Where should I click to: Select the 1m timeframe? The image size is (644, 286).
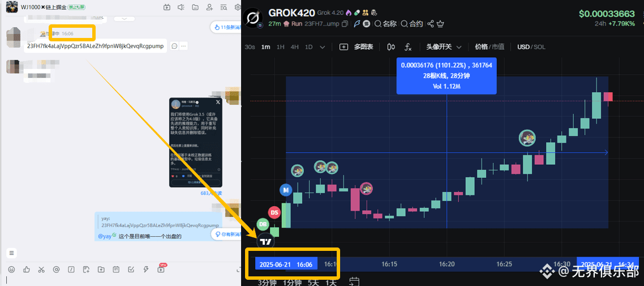point(266,47)
